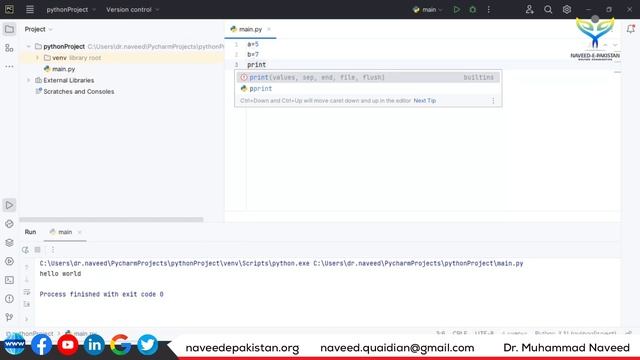Stop the running process
640x360 pixels.
pos(38,250)
